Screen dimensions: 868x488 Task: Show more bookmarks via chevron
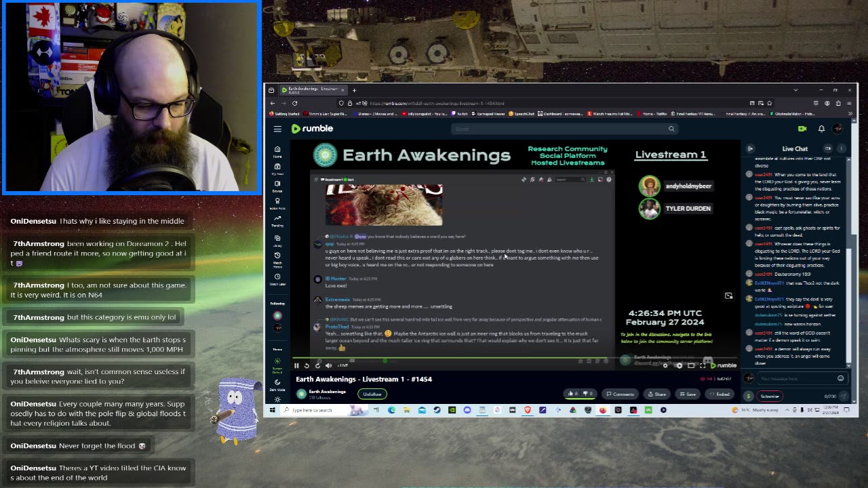850,113
